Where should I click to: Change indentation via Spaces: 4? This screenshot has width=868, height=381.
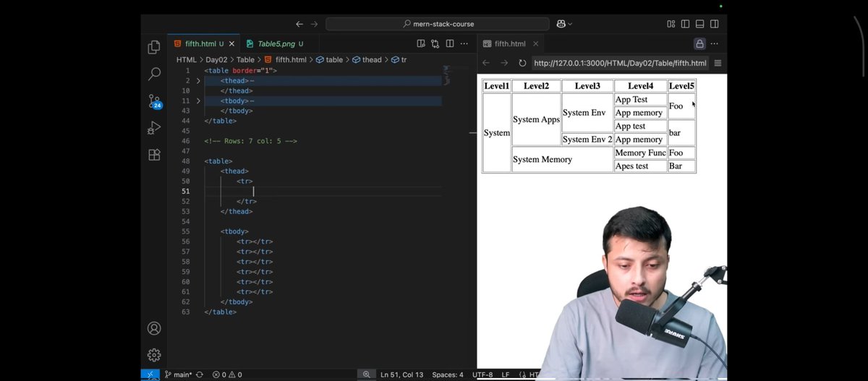click(448, 374)
